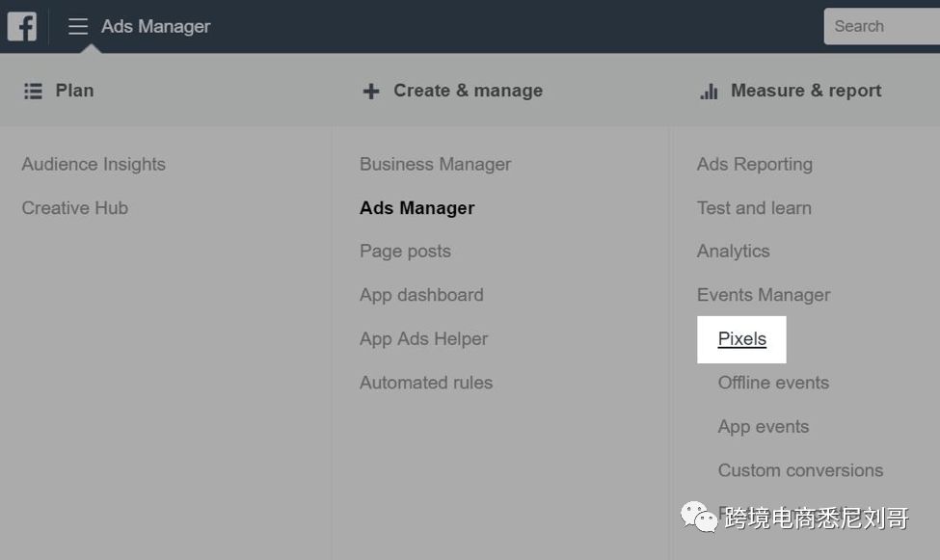Select the highlighted Pixels link
Image resolution: width=940 pixels, height=560 pixels.
[741, 339]
